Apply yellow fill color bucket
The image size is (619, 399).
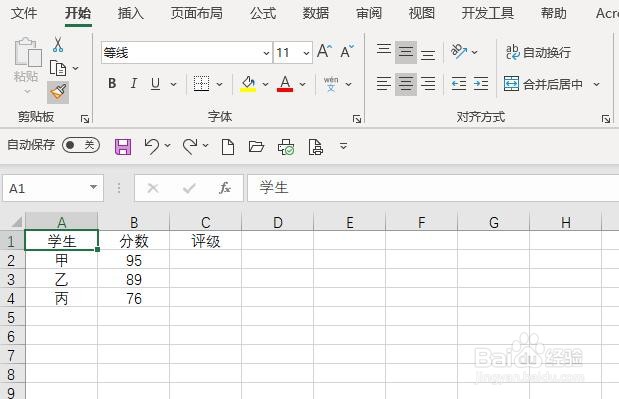click(x=248, y=84)
